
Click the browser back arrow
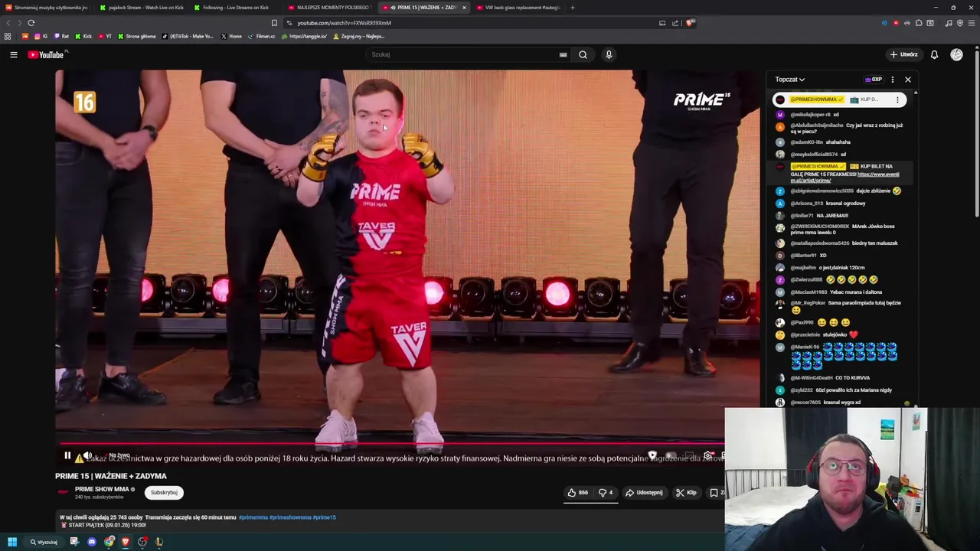pos(8,23)
